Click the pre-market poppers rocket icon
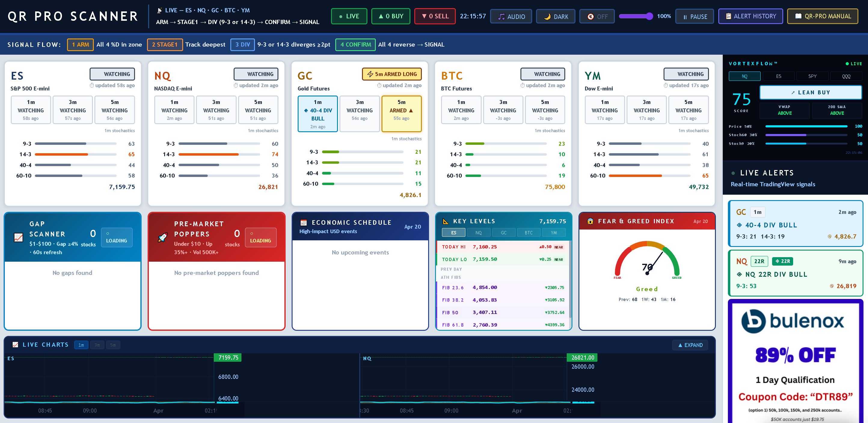 tap(163, 237)
